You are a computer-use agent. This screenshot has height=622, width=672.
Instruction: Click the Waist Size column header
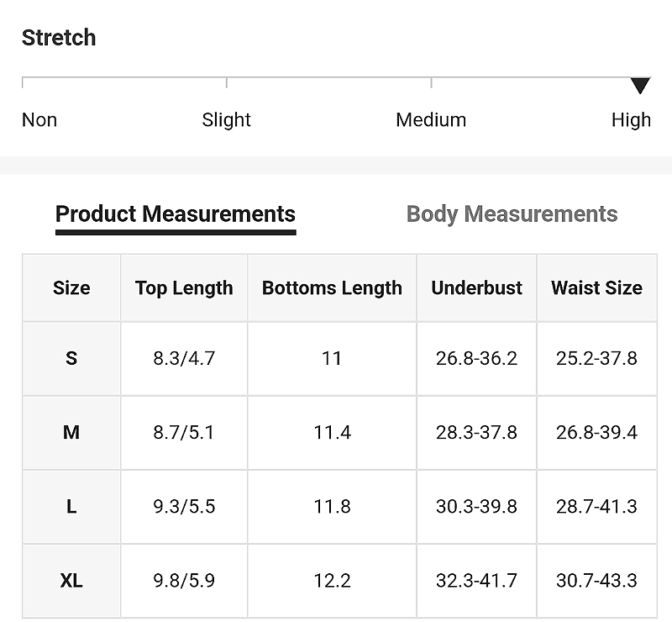click(596, 287)
